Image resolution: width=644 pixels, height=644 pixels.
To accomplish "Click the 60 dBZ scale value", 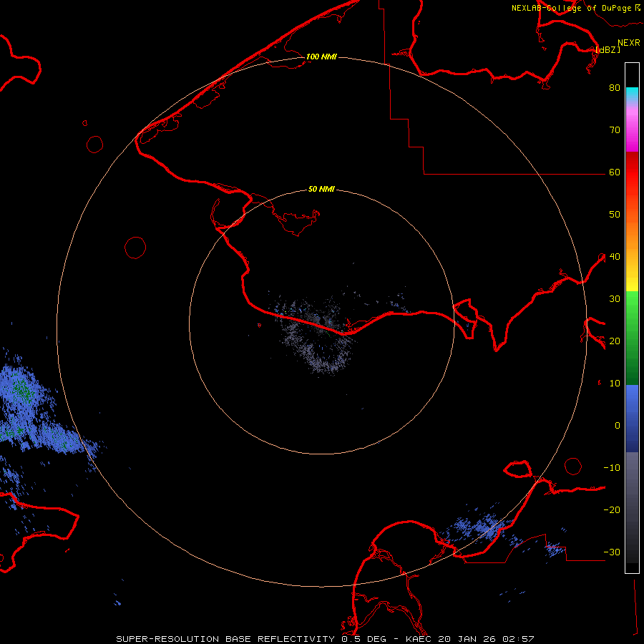I will (x=615, y=172).
